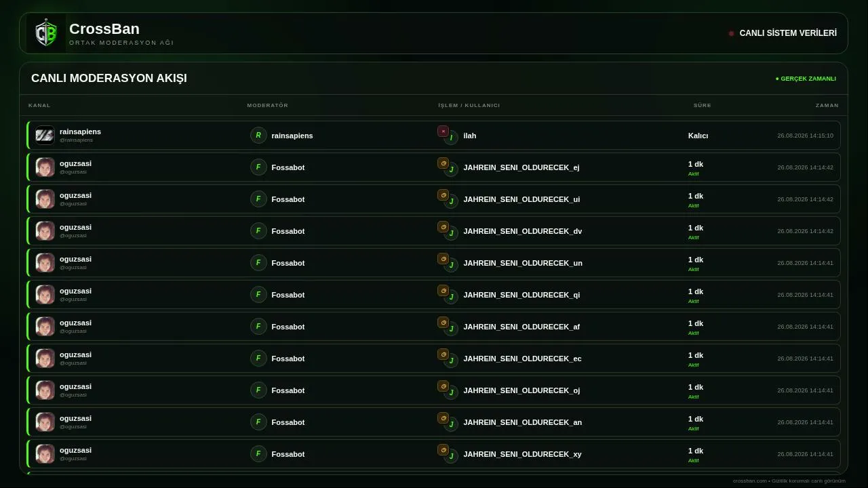Screen dimensions: 868x488
Task: Click the rainsapiens channel avatar
Action: click(x=45, y=135)
